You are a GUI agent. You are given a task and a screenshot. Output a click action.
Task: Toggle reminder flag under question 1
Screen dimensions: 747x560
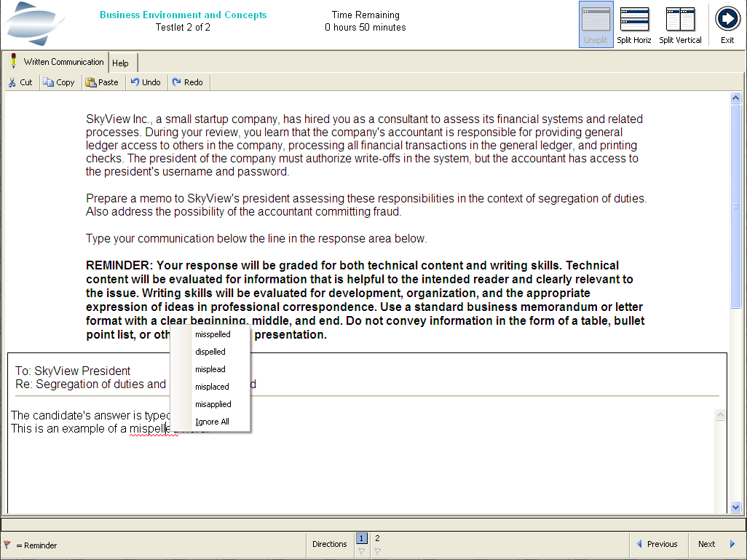pyautogui.click(x=362, y=551)
